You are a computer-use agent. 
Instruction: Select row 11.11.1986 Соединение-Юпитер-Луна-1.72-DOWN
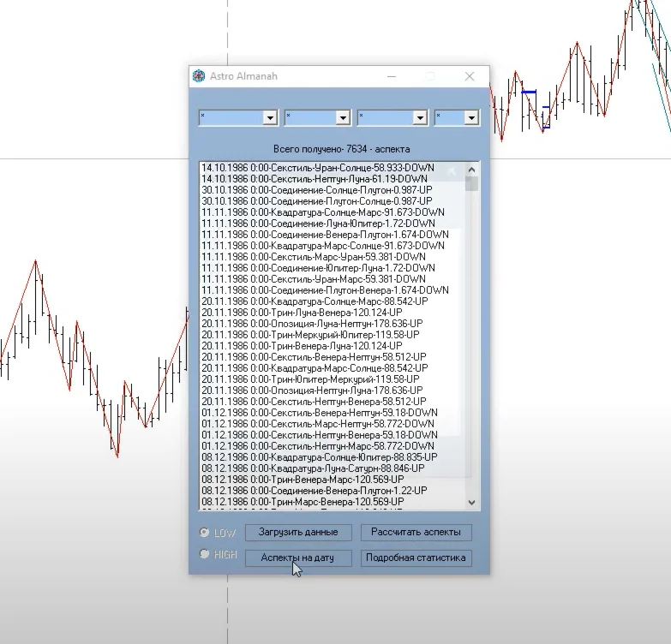pos(333,268)
